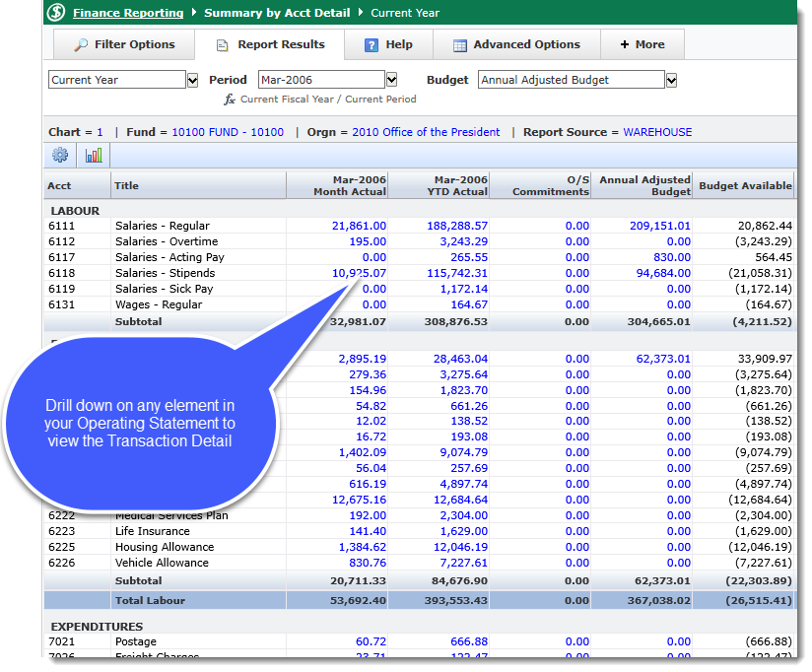This screenshot has height=672, width=812.
Task: Open the Filter Options tab
Action: tap(124, 44)
